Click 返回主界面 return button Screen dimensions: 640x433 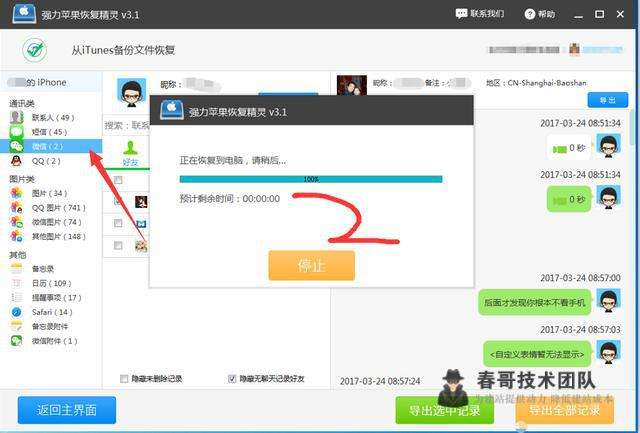coord(67,410)
